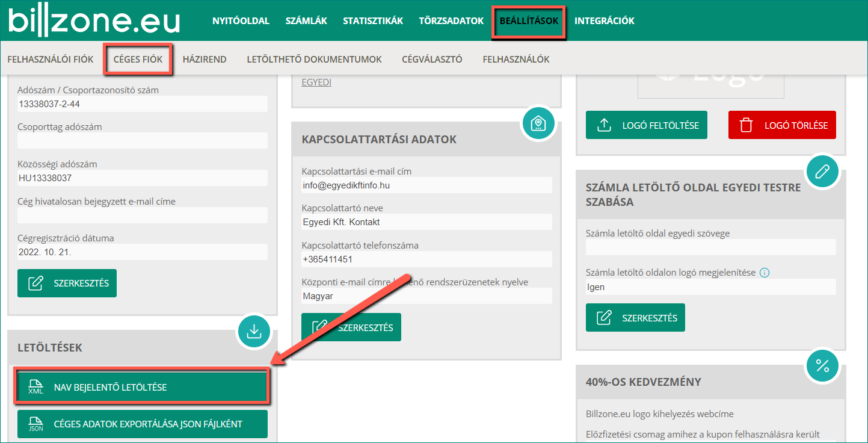Click the empty Csoporttag adószám field
868x443 pixels.
click(143, 141)
